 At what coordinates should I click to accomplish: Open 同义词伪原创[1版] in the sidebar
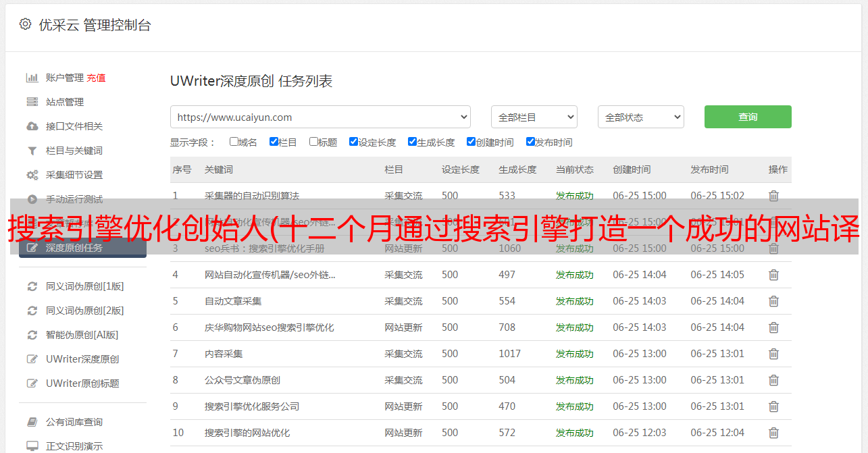pyautogui.click(x=84, y=286)
